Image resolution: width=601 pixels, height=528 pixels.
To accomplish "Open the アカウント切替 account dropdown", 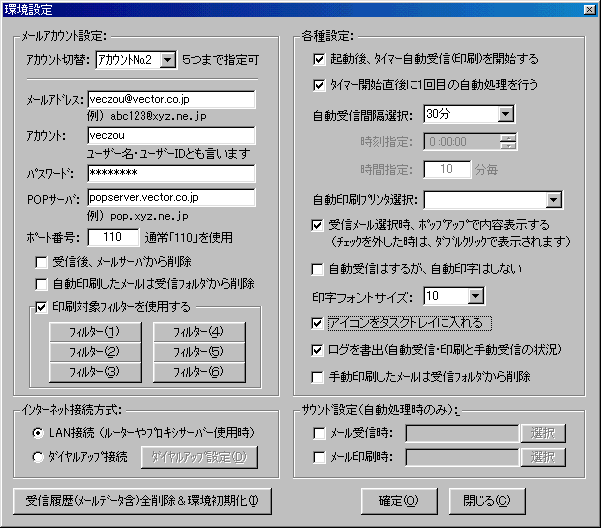I will pos(136,60).
